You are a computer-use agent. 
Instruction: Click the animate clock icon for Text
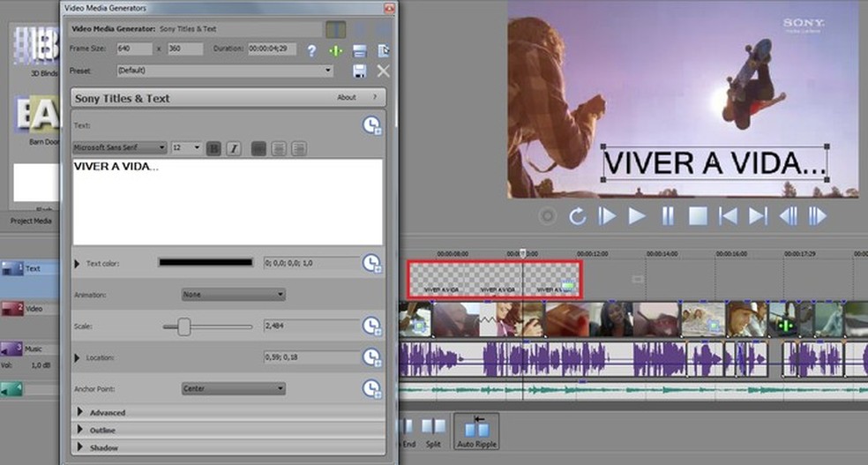click(x=371, y=125)
